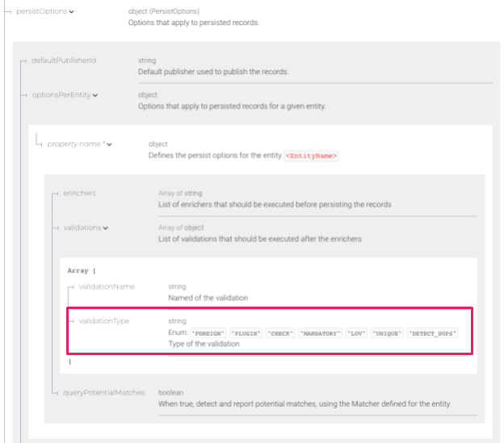504x443 pixels.
Task: Collapse the validations array chevron
Action: click(106, 228)
